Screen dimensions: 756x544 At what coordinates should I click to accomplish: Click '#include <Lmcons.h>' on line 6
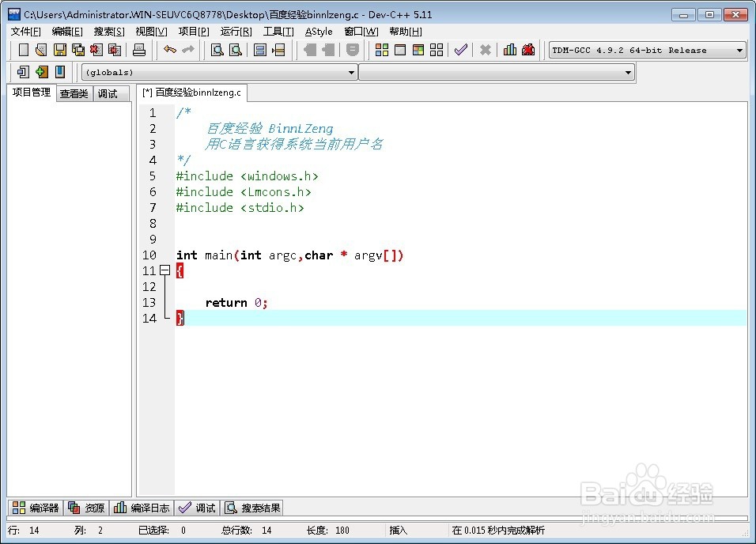point(244,192)
